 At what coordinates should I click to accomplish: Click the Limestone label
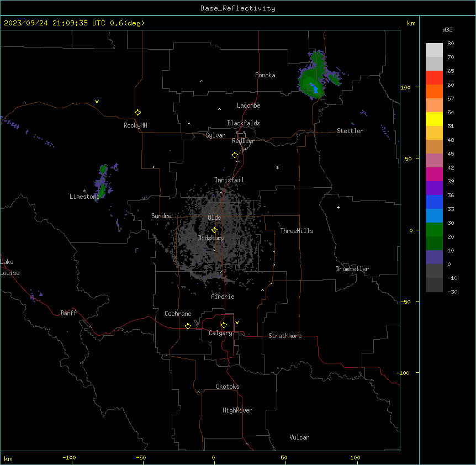point(84,197)
